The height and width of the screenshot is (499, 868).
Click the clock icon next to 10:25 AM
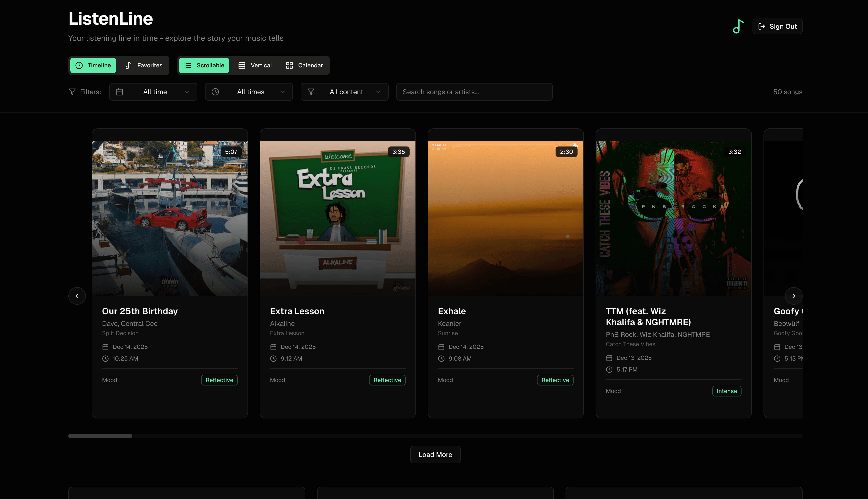105,358
